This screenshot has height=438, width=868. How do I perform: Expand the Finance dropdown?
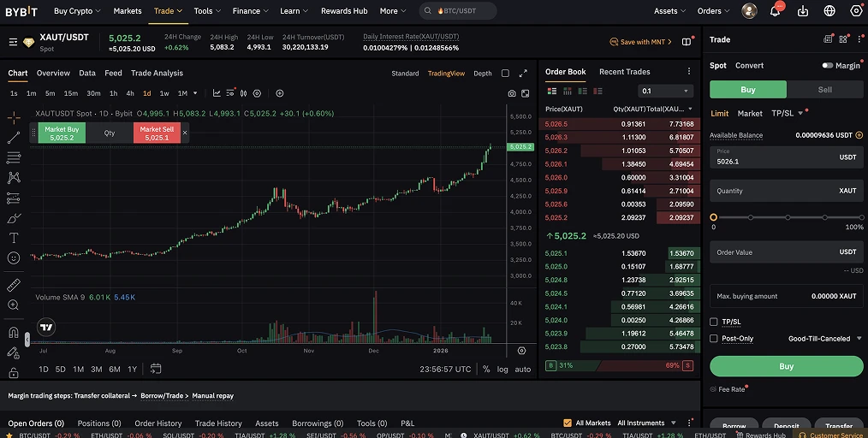click(x=251, y=10)
